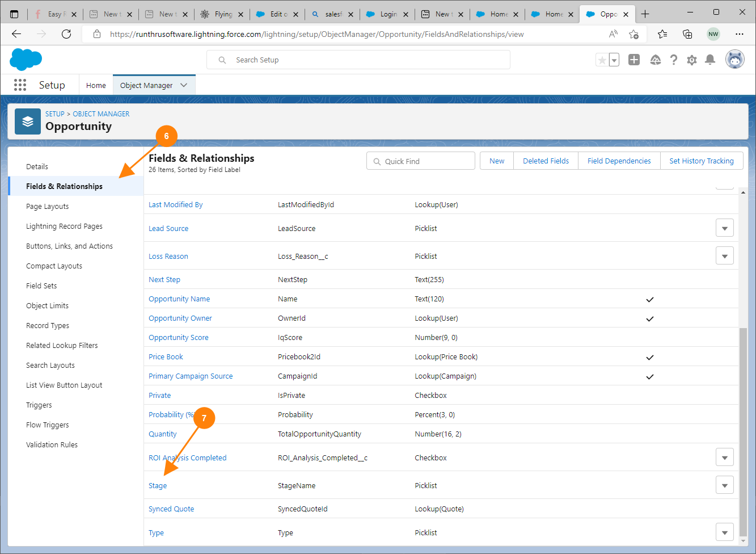Click the Salesforce cloud logo
The width and height of the screenshot is (756, 554).
pyautogui.click(x=26, y=60)
